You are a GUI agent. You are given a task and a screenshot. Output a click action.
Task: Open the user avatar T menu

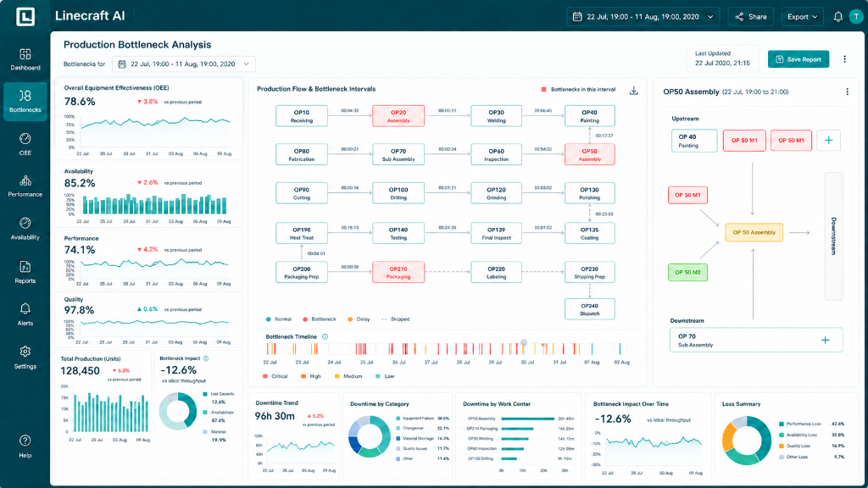(856, 17)
